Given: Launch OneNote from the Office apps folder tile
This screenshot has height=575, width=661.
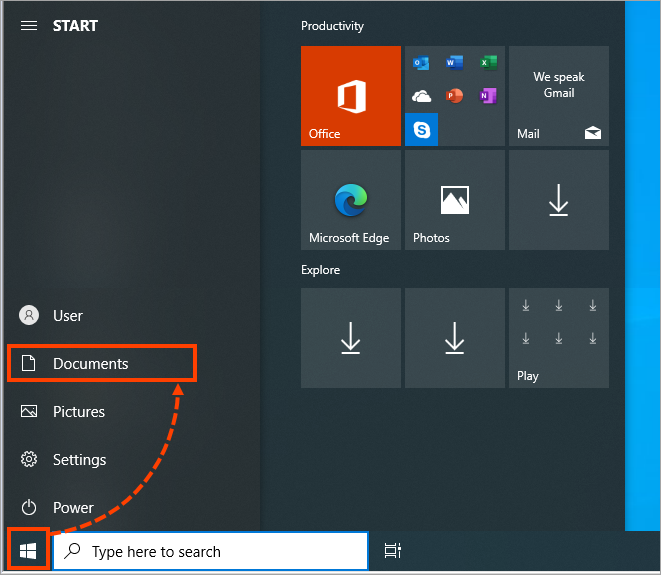Looking at the screenshot, I should tap(488, 96).
